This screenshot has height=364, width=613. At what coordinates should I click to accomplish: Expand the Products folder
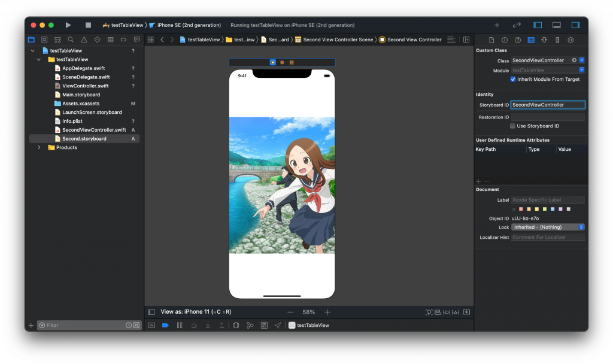[x=39, y=147]
